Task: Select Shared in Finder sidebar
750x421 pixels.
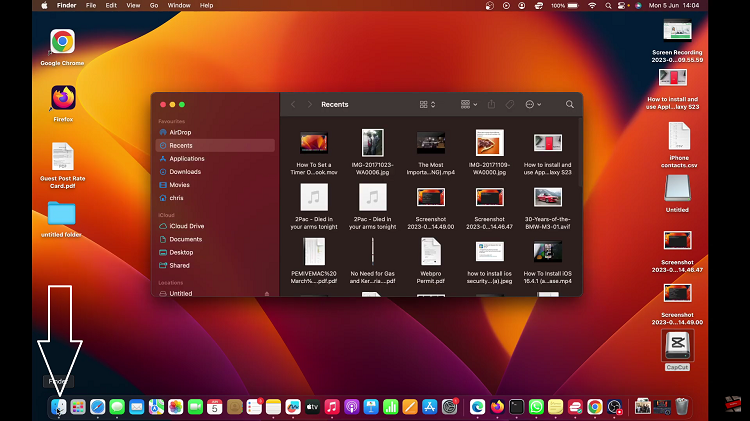Action: 215,266
